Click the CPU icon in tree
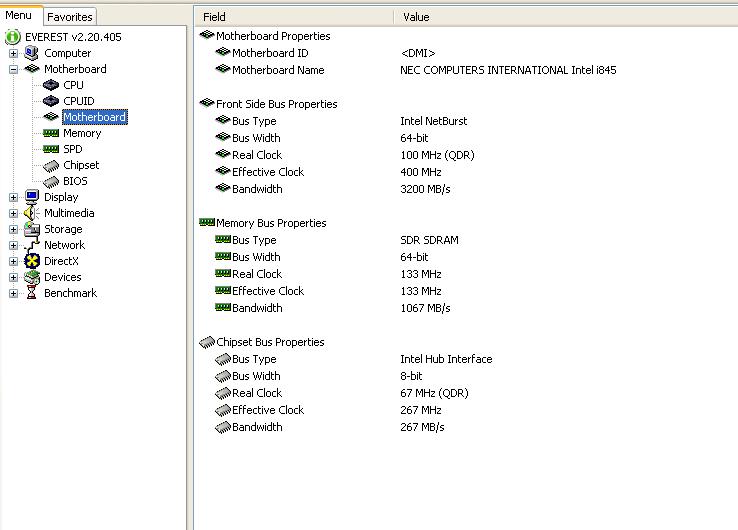738x530 pixels. pos(51,85)
